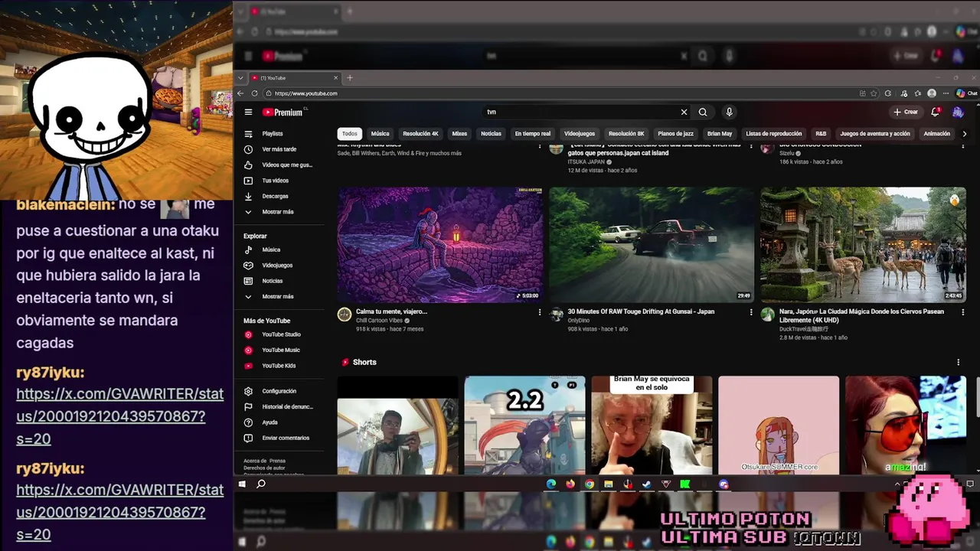980x551 pixels.
Task: Click the browser back arrow
Action: point(240,93)
